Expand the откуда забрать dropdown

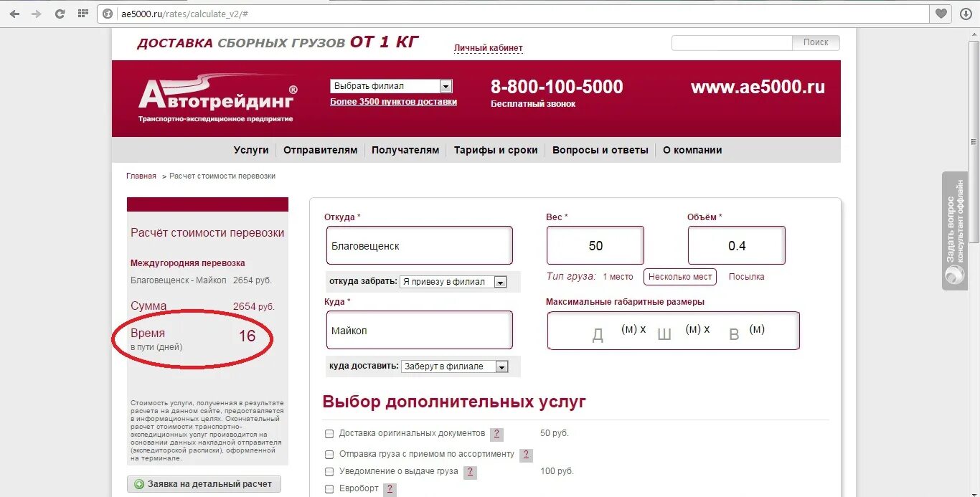pos(453,282)
